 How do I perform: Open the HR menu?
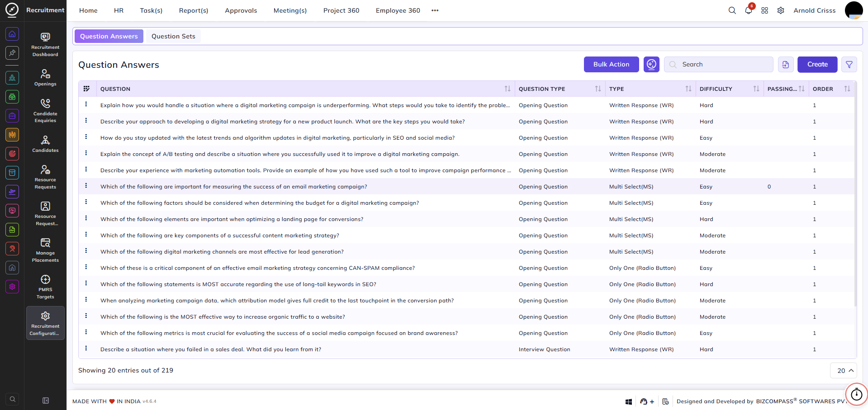(x=119, y=10)
